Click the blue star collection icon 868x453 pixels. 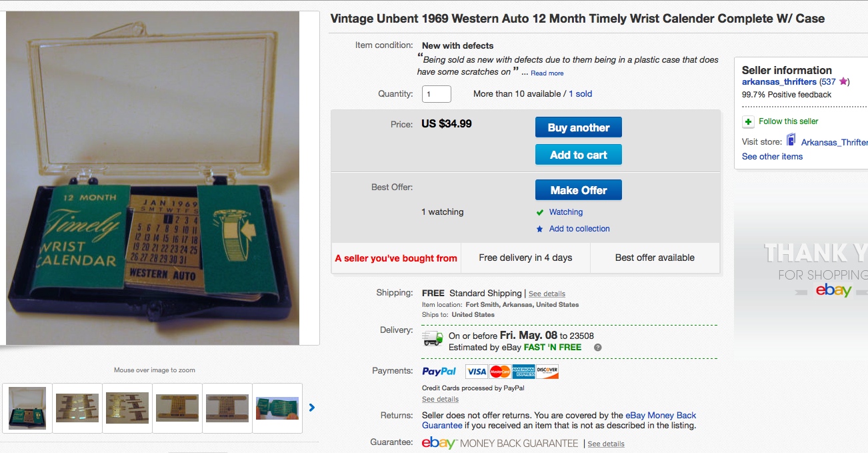[540, 229]
